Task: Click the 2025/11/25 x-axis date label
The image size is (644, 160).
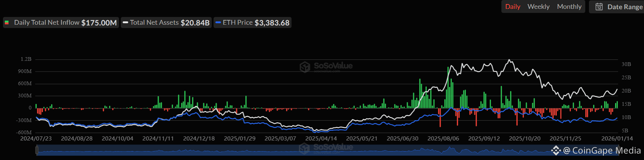Action: tap(565, 139)
